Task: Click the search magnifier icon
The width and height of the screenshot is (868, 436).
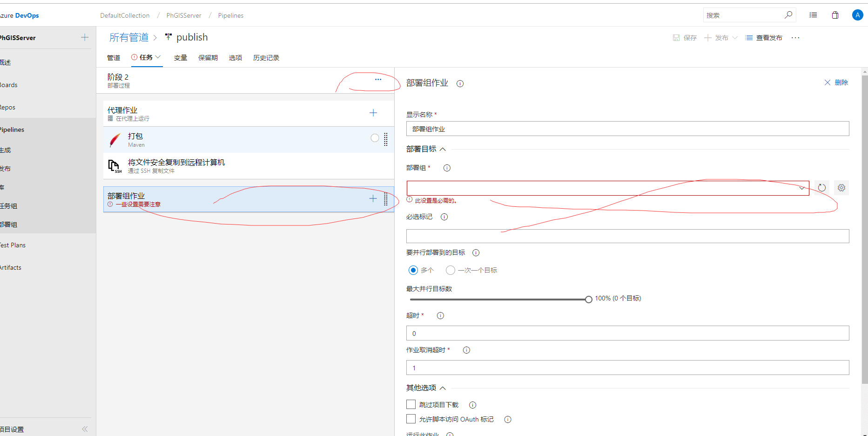Action: pos(788,15)
